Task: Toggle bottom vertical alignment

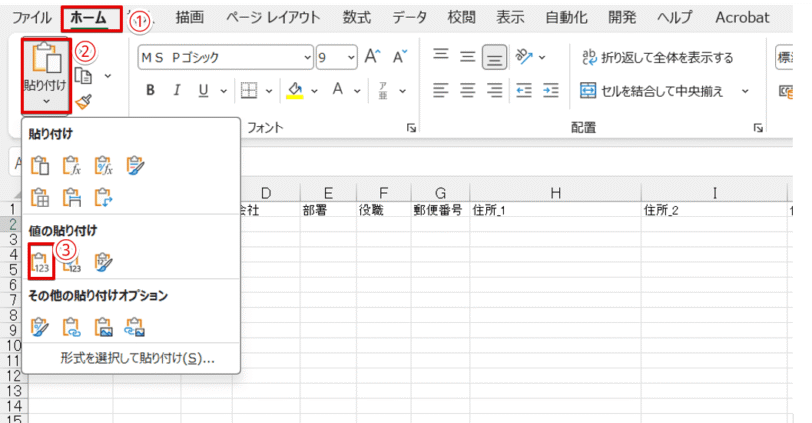Action: coord(495,57)
